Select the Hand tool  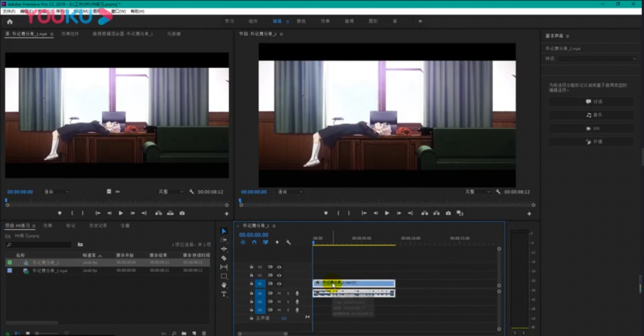click(224, 285)
